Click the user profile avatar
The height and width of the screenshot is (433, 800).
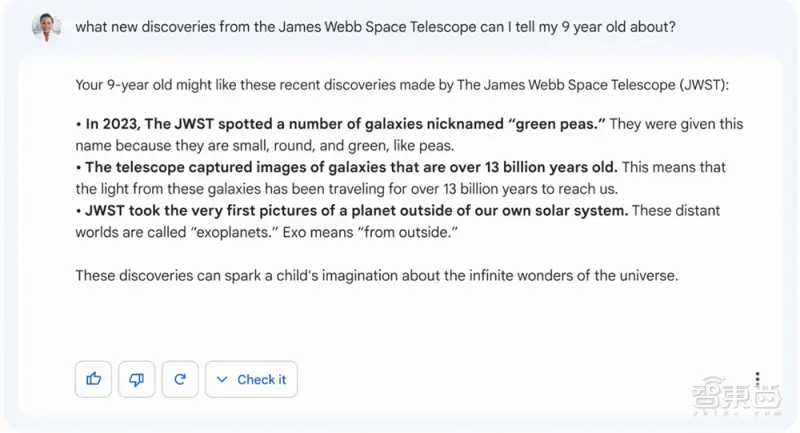[x=46, y=27]
